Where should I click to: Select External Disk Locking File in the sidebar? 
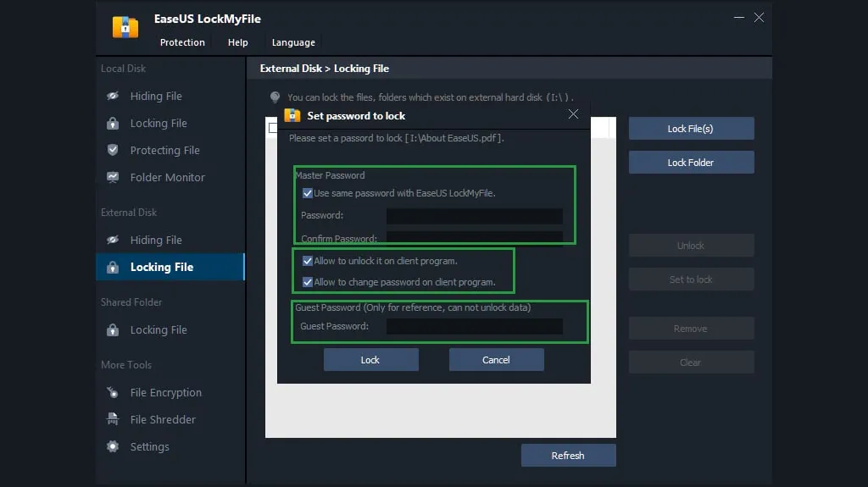(170, 267)
